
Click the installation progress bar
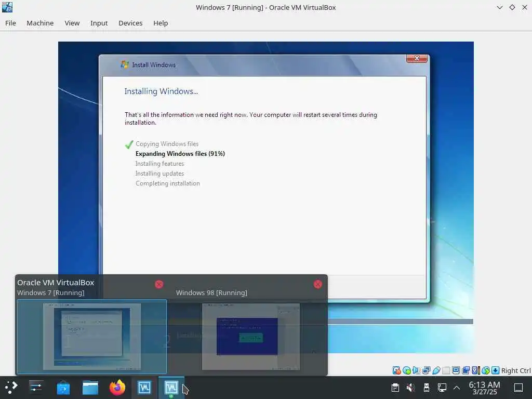tap(401, 321)
